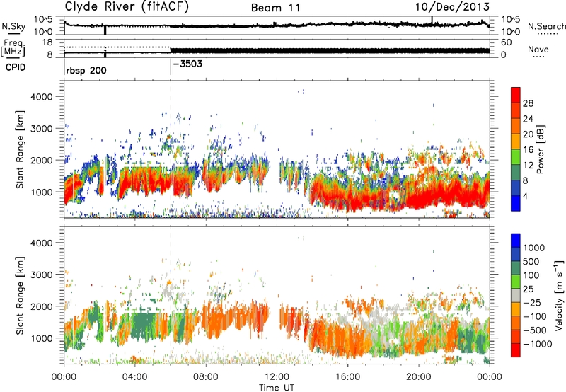Click the 'N.Search' legend label
Viewport: 566px width, 392px height.
tap(546, 26)
